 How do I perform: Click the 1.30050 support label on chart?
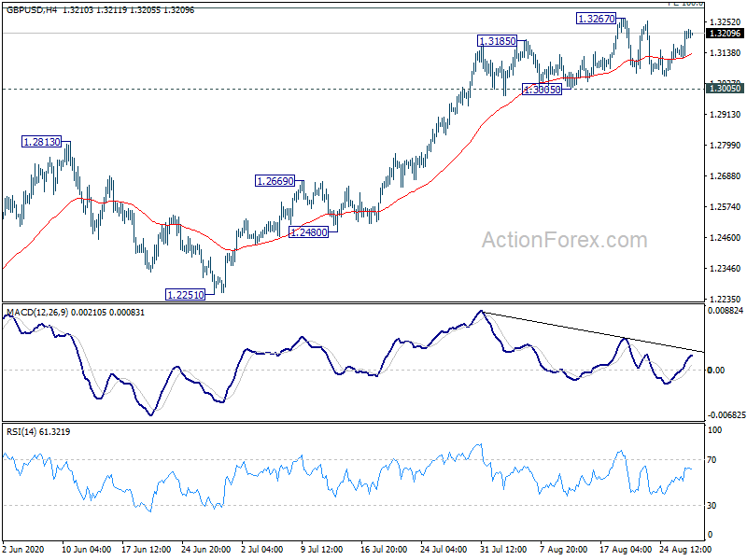542,90
